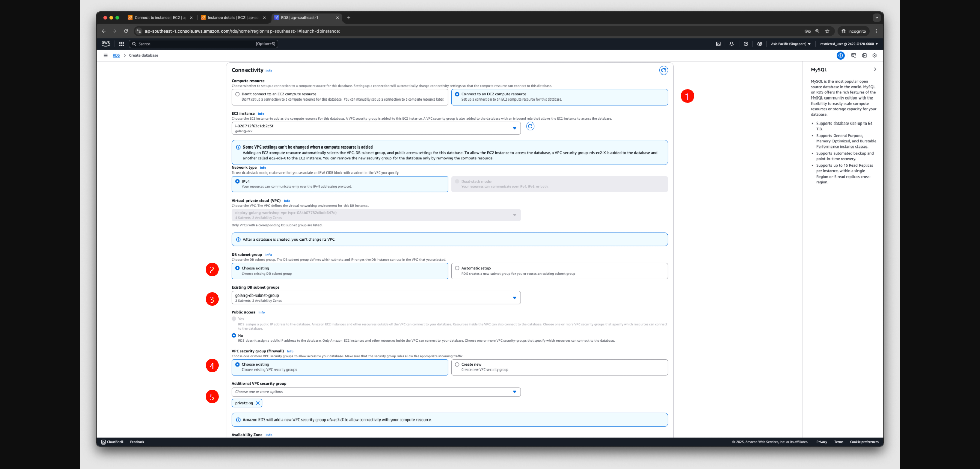
Task: Focus the AWS console search field
Action: pyautogui.click(x=204, y=44)
